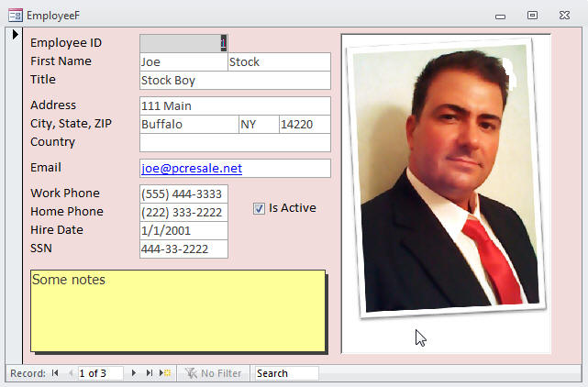Create a new blank record
588x387 pixels.
[165, 373]
